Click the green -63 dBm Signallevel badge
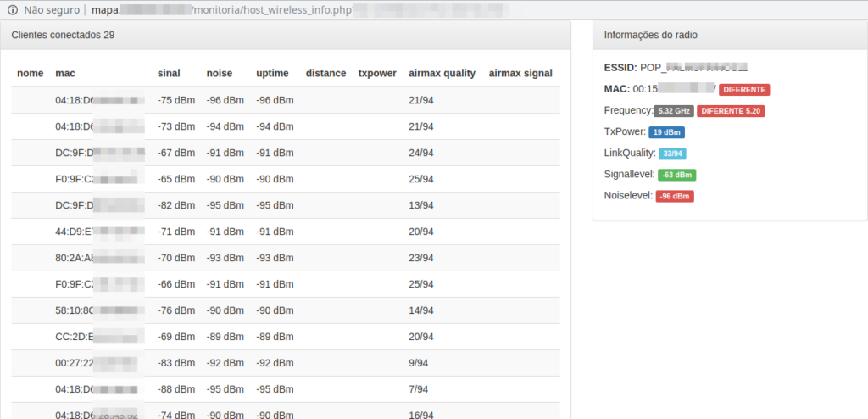This screenshot has height=419, width=868. point(676,175)
